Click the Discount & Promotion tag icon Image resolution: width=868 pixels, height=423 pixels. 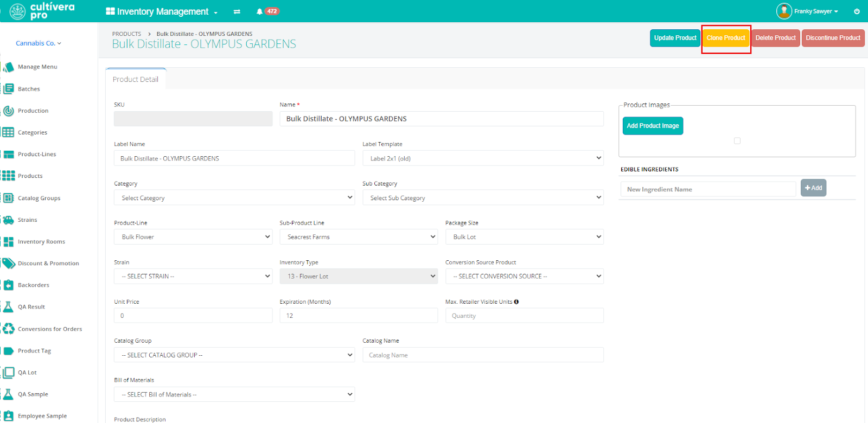click(x=8, y=263)
